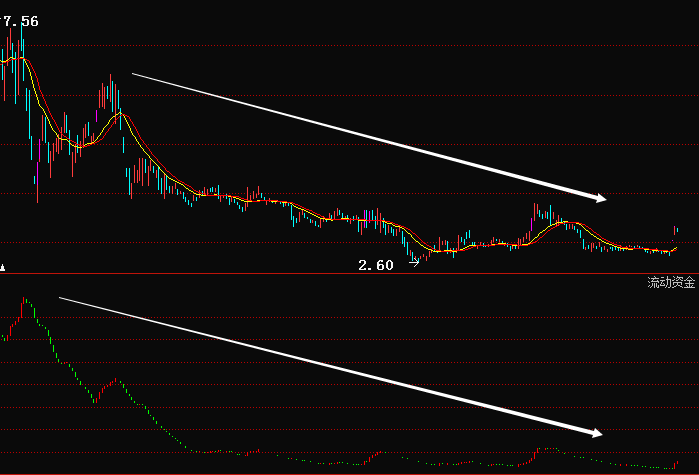Select the last red candlestick at far right
The height and width of the screenshot is (475, 699).
pos(676,231)
